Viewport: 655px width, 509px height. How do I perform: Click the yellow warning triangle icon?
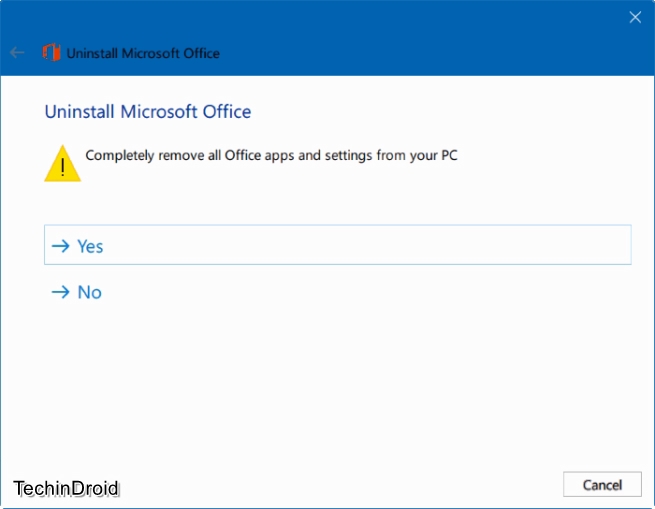tap(62, 163)
